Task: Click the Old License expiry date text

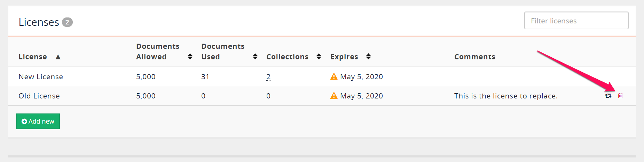Action: (361, 96)
